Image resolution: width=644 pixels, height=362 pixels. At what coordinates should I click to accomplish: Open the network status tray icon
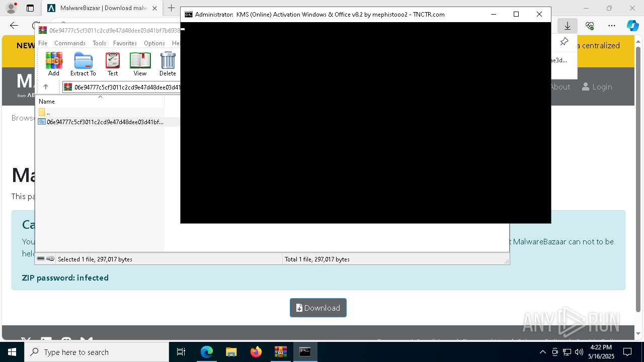pos(567,352)
